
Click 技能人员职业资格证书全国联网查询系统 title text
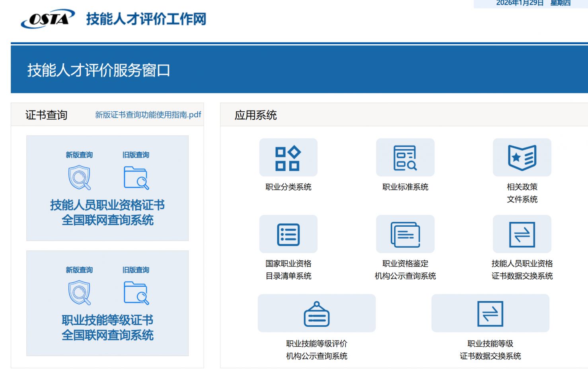pos(107,212)
